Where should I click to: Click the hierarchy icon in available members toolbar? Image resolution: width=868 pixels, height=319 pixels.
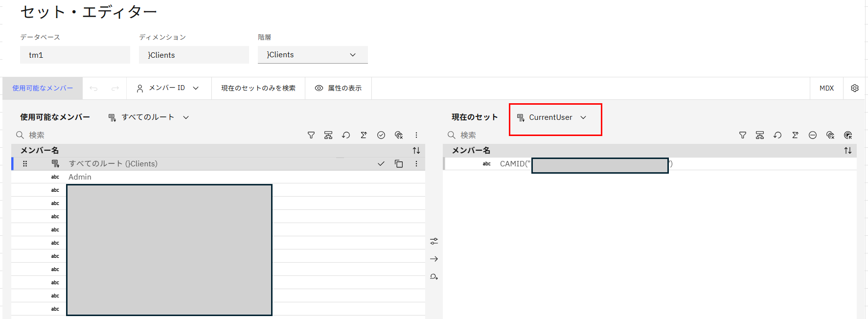coord(328,135)
